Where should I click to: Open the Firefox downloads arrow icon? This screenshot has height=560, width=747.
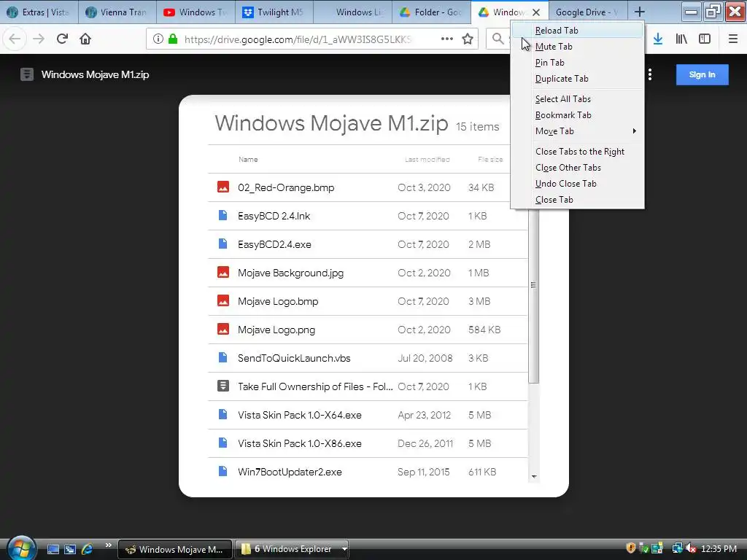tap(658, 39)
